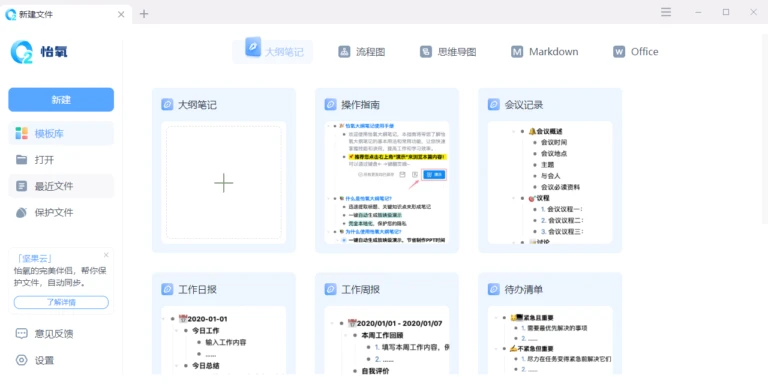Close the 坚果云 promo card

[106, 255]
